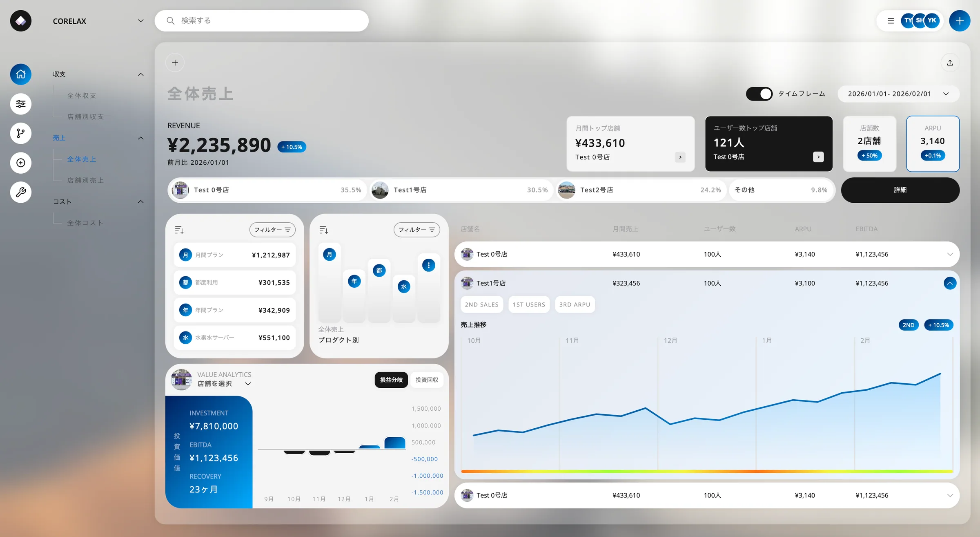Open フィルター in plan list panel
Image resolution: width=980 pixels, height=537 pixels.
coord(272,230)
